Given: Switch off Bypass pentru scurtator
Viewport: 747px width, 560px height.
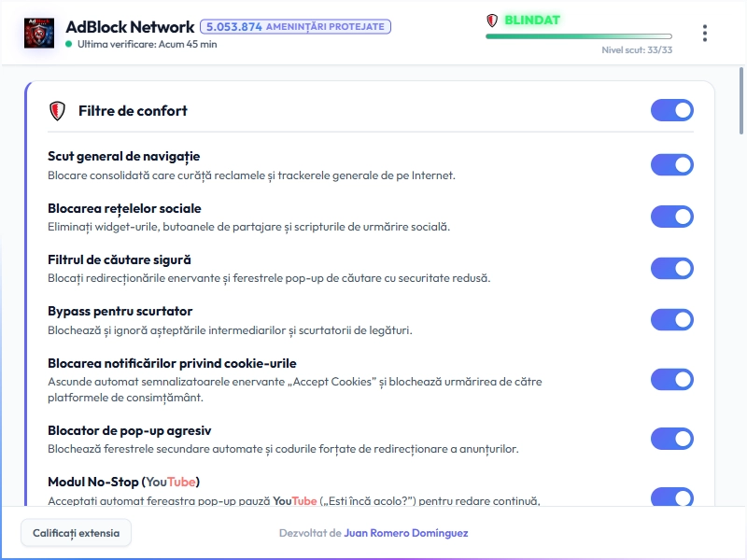Looking at the screenshot, I should click(672, 320).
